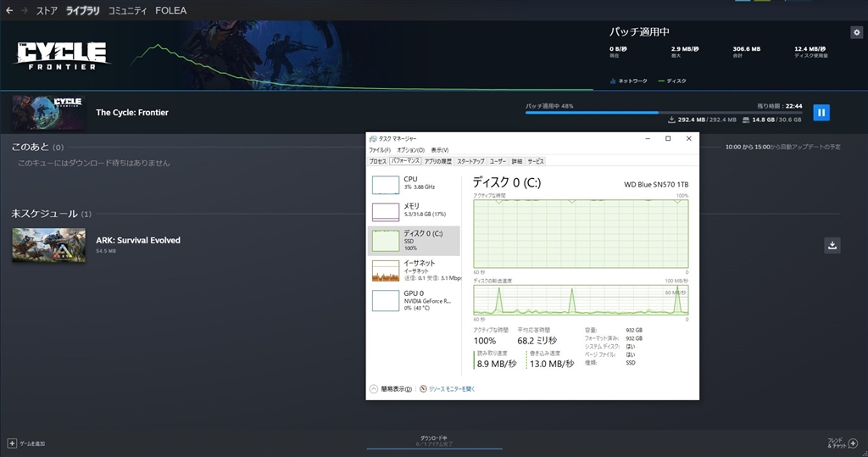
Task: Click the WD Blue SN570 1TB label
Action: tap(656, 185)
